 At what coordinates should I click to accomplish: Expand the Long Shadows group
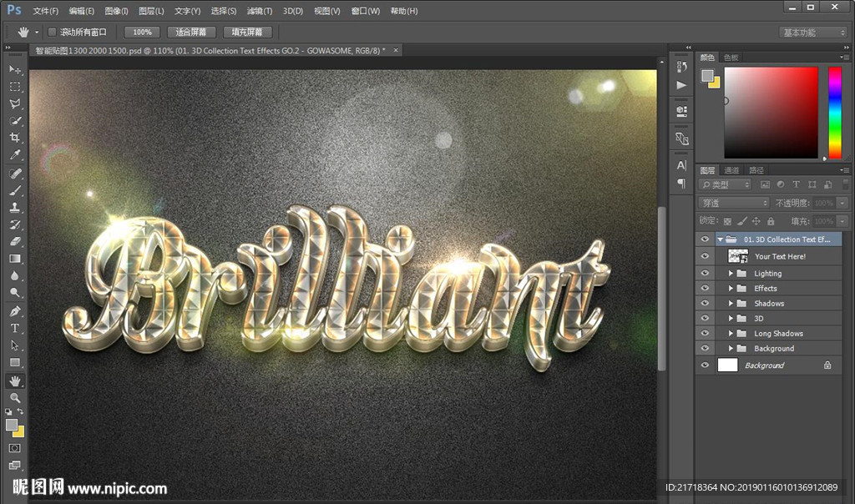731,334
